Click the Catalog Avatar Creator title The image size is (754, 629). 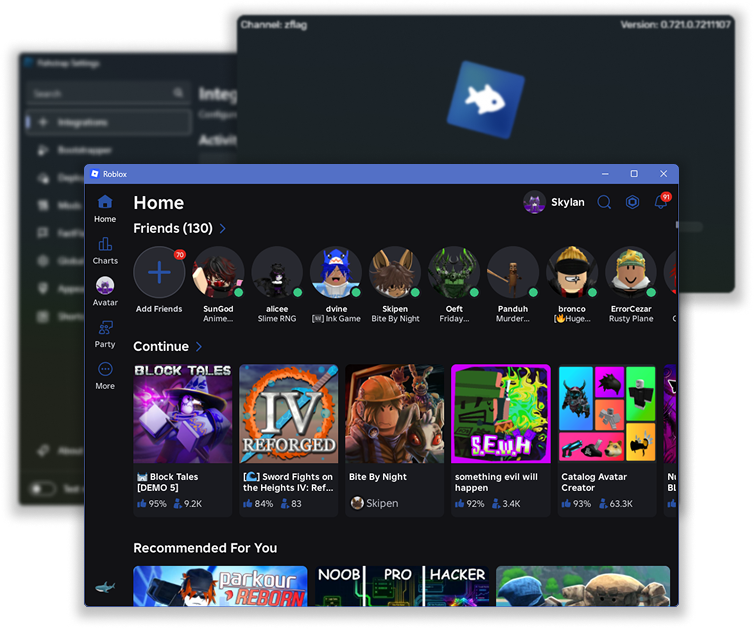pos(594,482)
